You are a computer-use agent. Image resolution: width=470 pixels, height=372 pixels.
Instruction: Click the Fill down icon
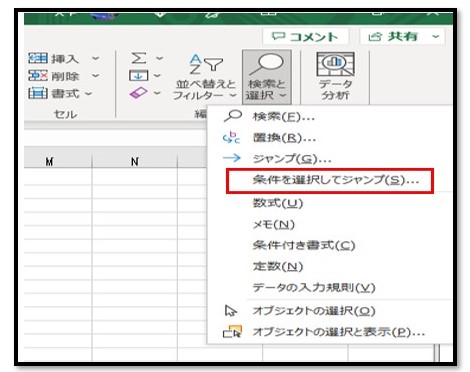[x=138, y=76]
